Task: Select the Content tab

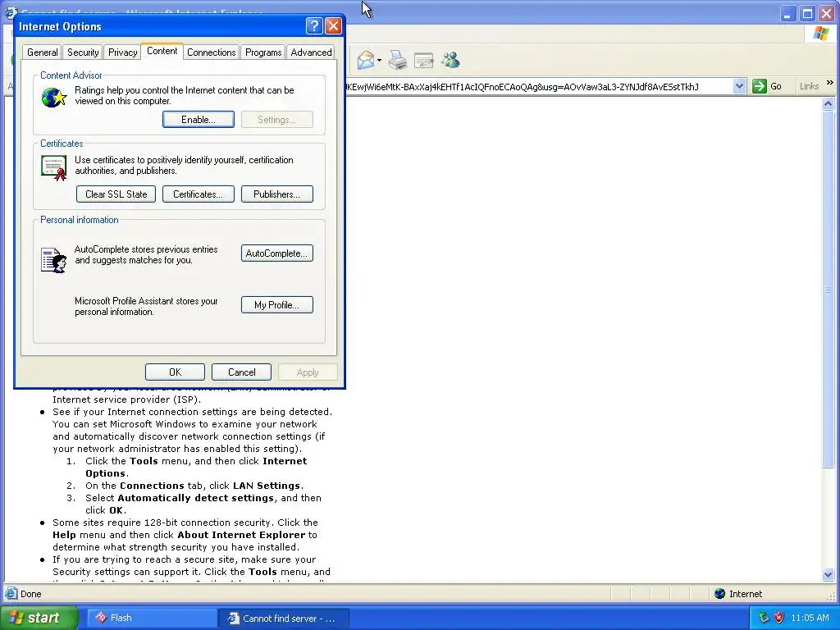Action: 162,51
